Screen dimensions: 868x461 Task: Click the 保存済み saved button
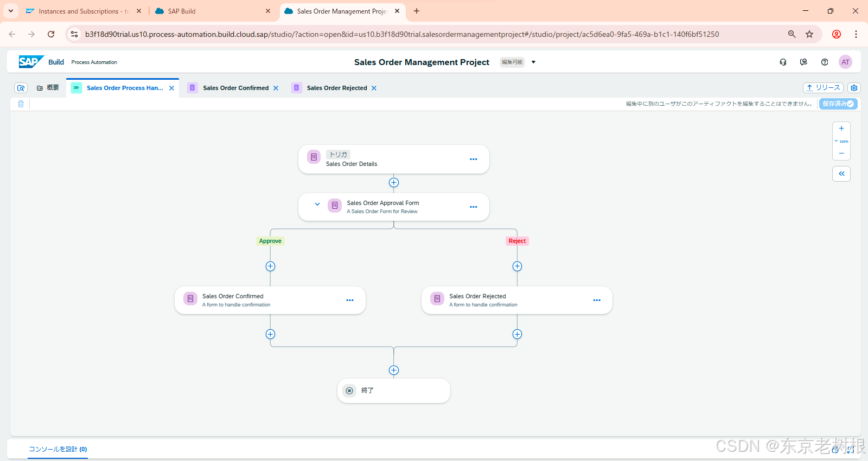point(838,104)
